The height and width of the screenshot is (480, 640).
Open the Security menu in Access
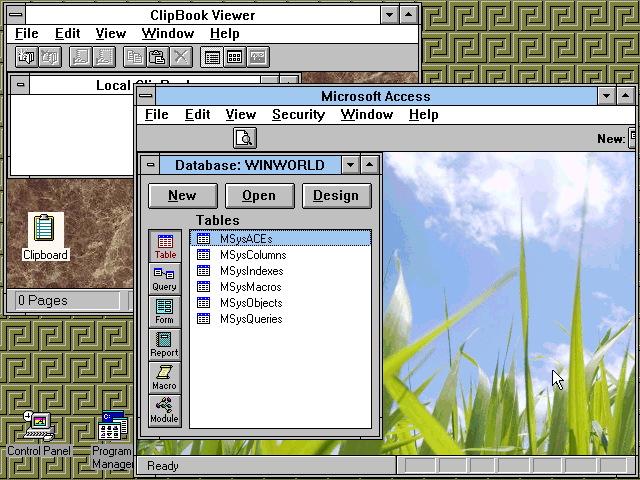[298, 115]
